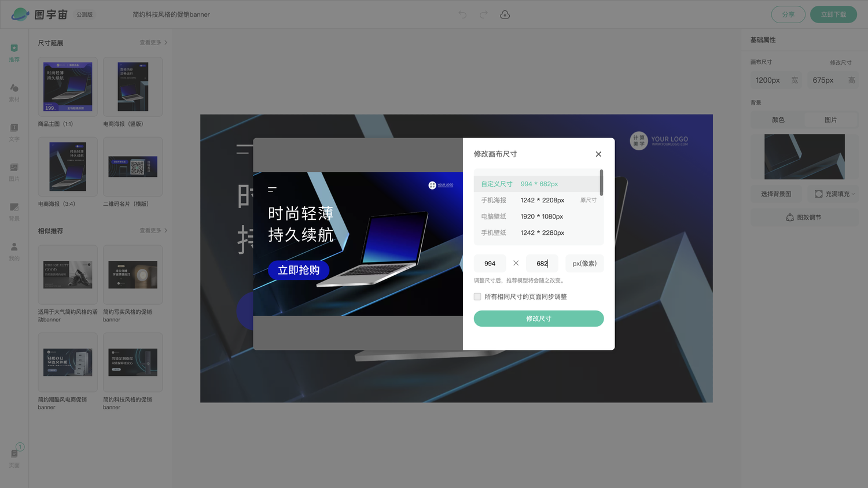Open 简约科技风格的促销 banner template thumbnail

coord(133,363)
